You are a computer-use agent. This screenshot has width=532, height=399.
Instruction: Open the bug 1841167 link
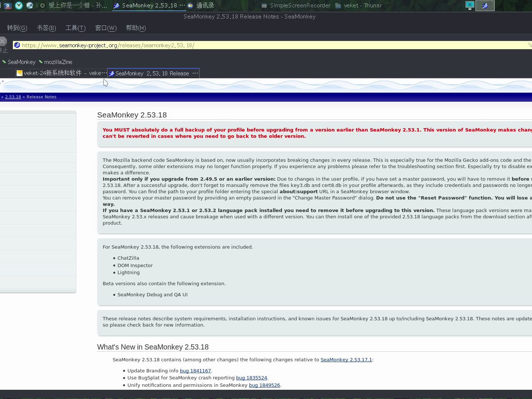[x=195, y=371]
